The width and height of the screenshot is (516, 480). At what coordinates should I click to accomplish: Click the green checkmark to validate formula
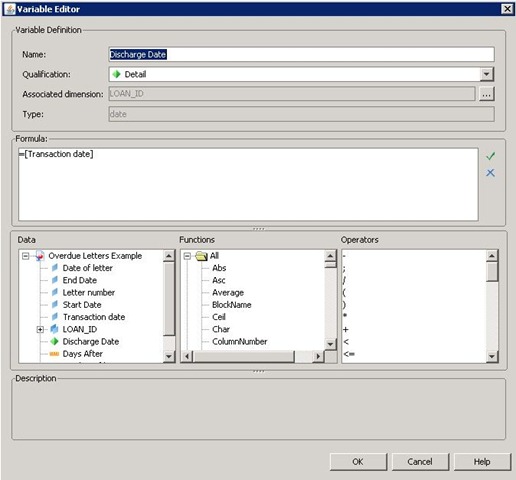click(x=490, y=156)
